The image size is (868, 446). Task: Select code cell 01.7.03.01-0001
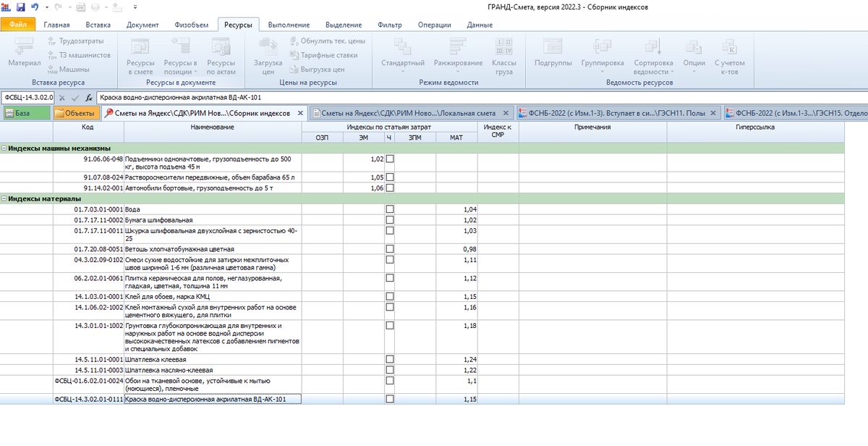(x=88, y=209)
